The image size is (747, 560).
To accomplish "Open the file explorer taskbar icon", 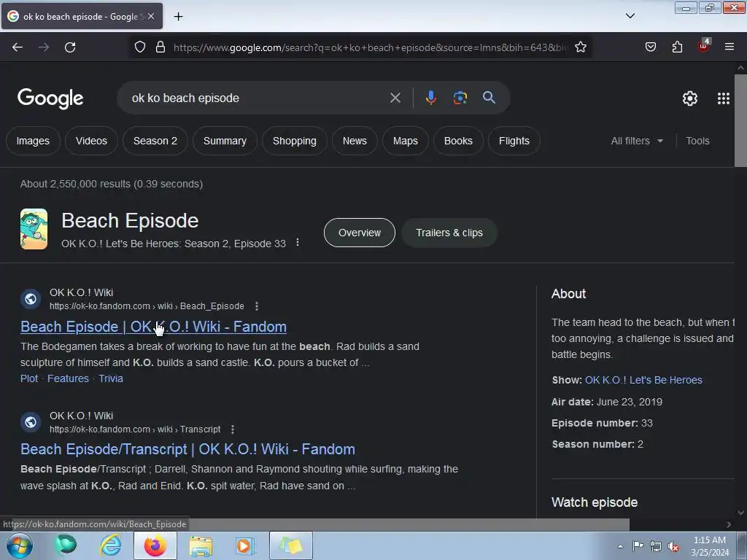I will click(201, 545).
